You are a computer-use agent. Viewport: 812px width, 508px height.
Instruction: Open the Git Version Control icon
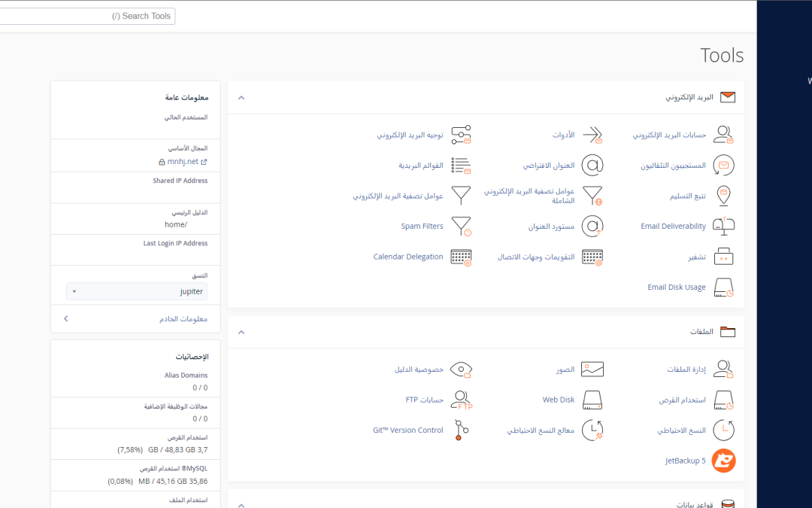pyautogui.click(x=461, y=430)
